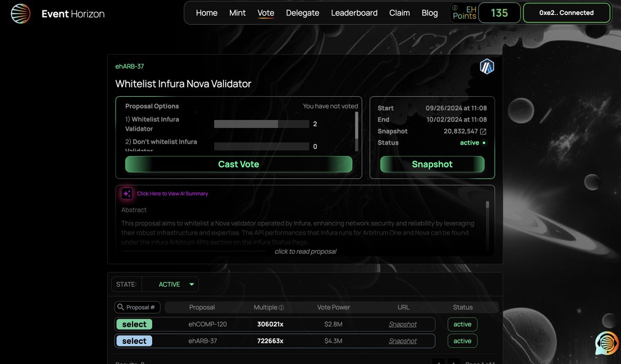
Task: Click the info icon next to Multiple
Action: 282,307
